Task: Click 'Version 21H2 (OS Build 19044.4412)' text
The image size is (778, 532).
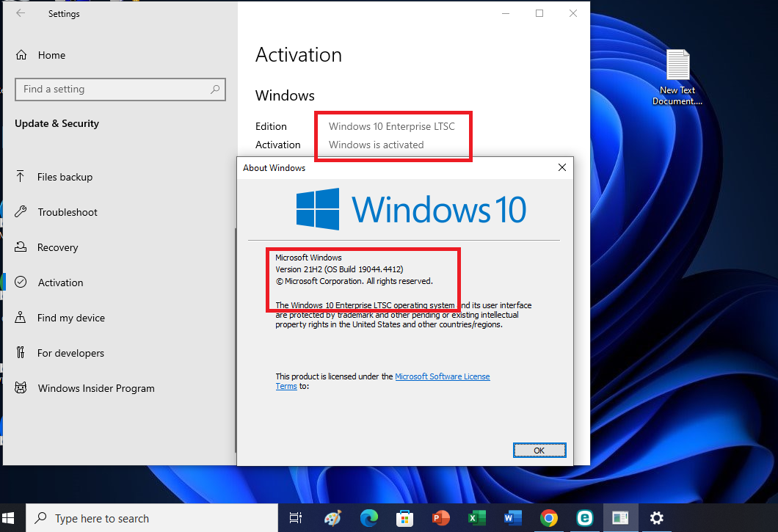Action: 339,269
